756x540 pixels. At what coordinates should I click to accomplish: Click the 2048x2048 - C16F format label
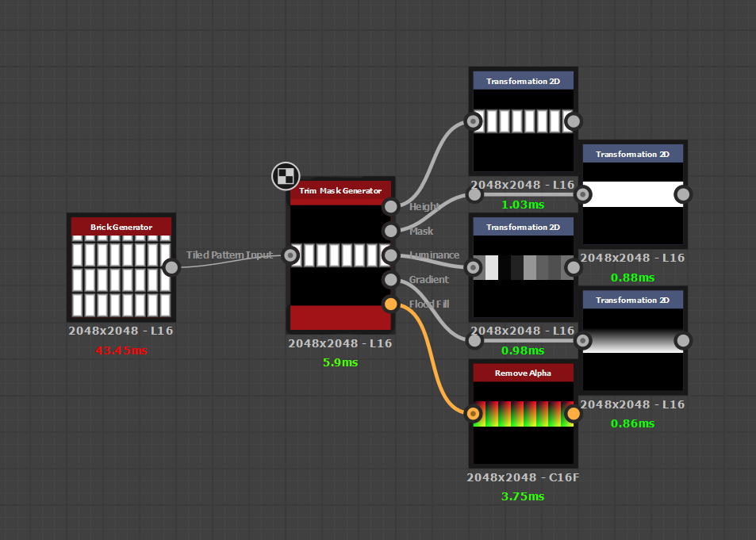point(523,477)
